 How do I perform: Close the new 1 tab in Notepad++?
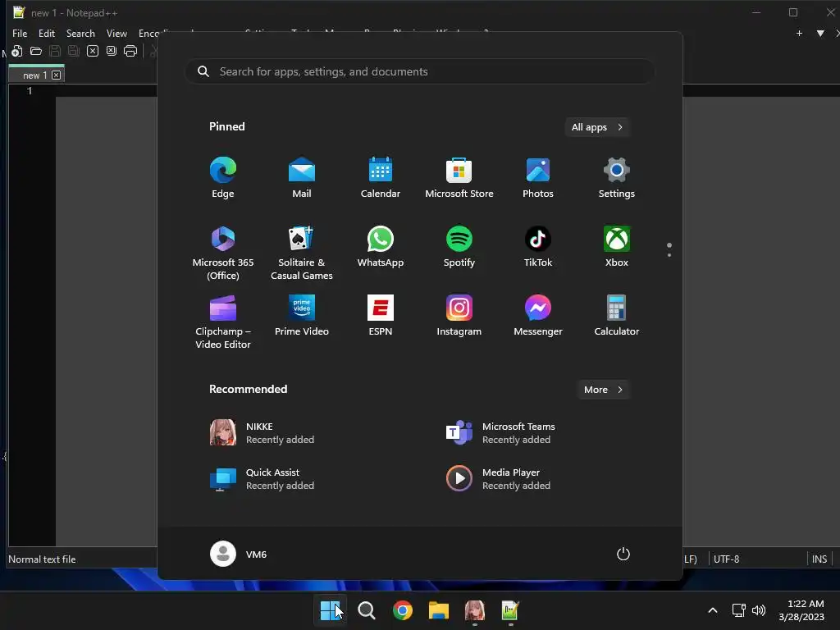(x=57, y=75)
